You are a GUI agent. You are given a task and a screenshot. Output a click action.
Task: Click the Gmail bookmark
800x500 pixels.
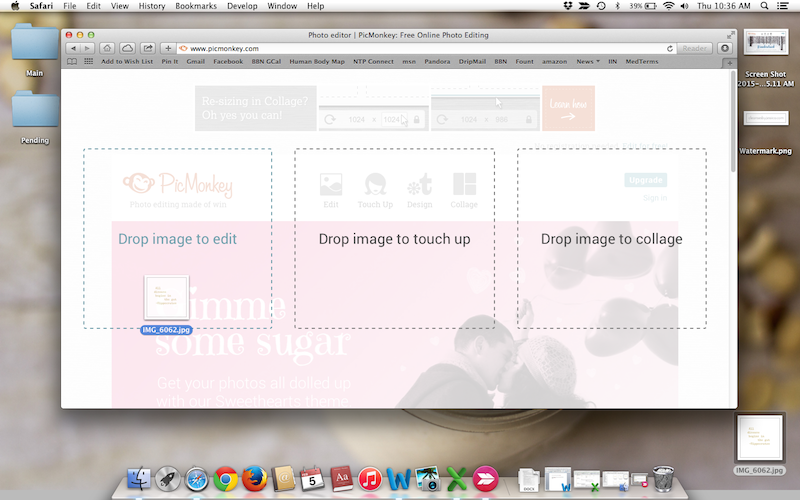coord(195,61)
